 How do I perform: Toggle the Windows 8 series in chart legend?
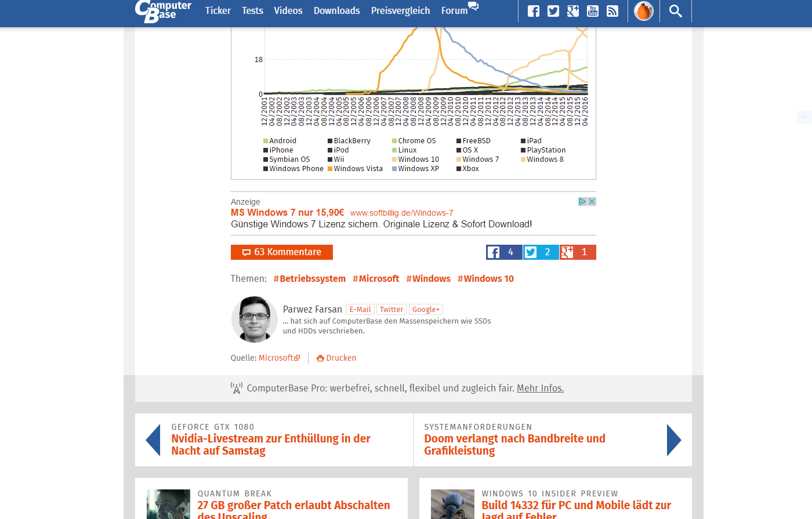point(542,159)
